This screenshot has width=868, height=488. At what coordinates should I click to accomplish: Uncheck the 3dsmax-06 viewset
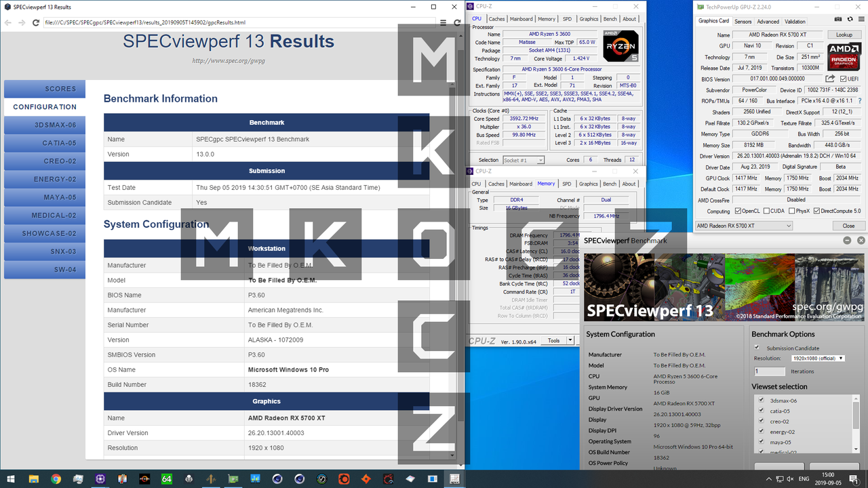click(761, 400)
